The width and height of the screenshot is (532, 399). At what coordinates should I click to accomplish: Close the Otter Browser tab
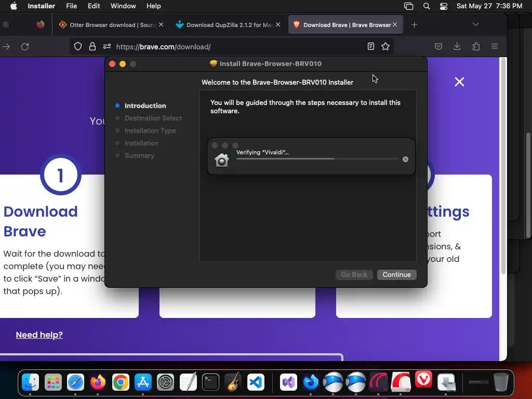[x=161, y=25]
